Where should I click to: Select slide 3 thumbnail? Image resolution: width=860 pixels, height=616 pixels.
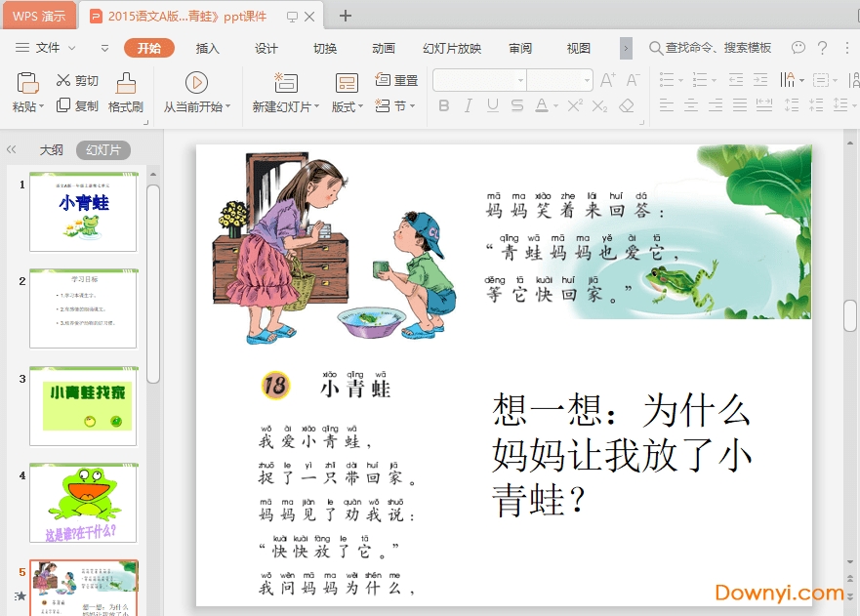(x=83, y=404)
